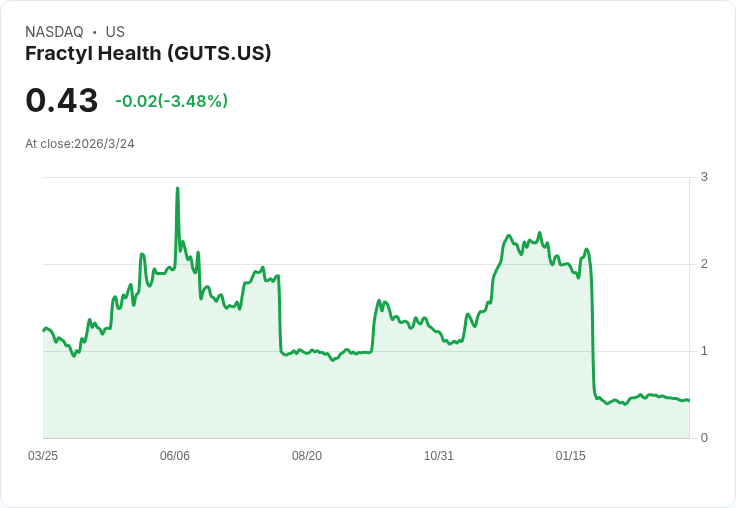
Task: Click the y-axis value 1 label
Action: pos(704,351)
